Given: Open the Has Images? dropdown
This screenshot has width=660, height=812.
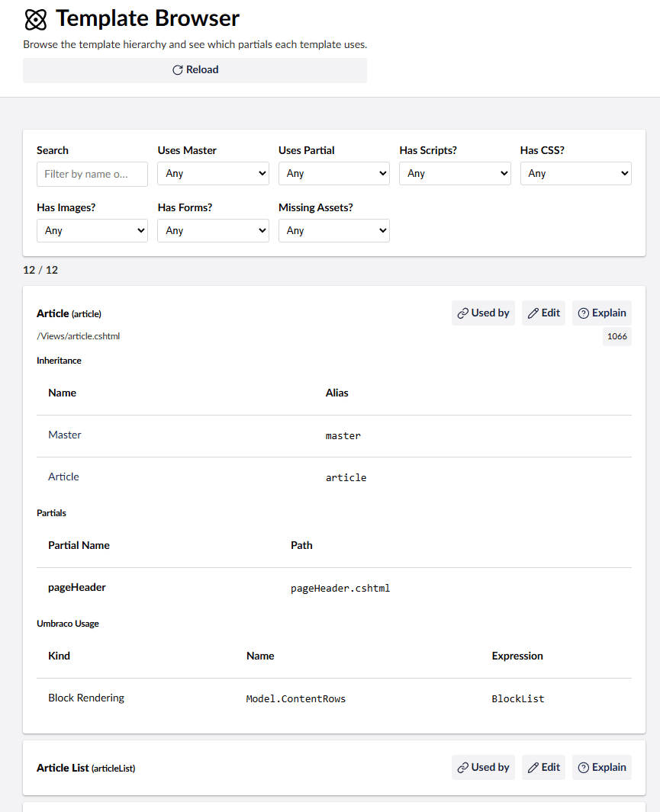Looking at the screenshot, I should [92, 230].
